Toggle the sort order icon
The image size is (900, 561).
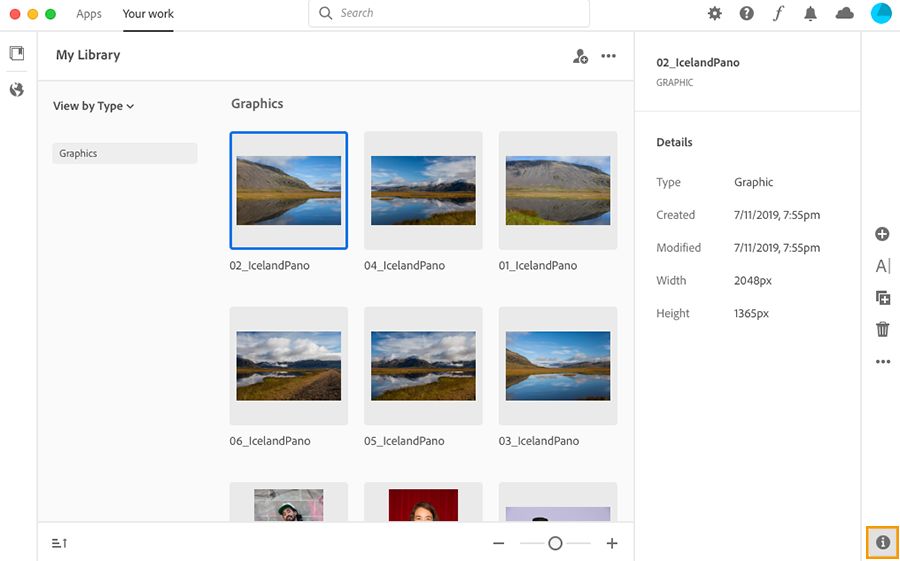coord(60,543)
